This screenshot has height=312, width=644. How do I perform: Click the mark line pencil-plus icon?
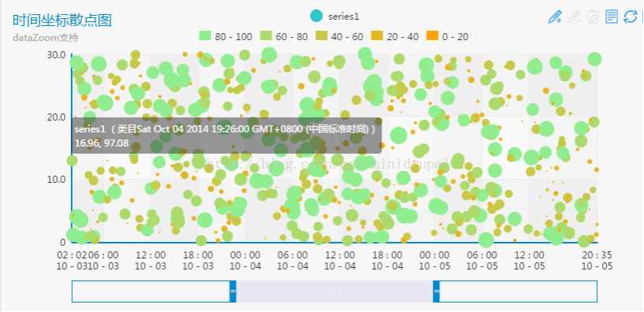pos(555,17)
